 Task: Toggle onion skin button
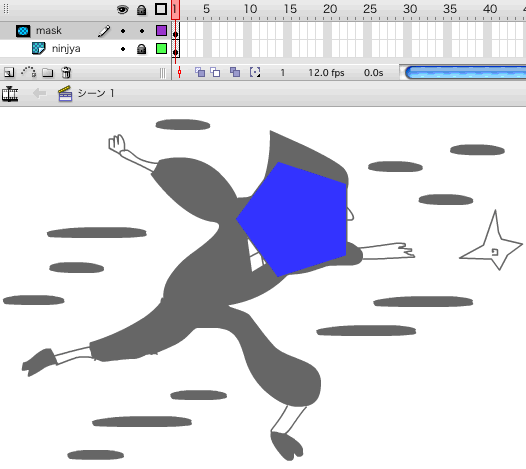tap(200, 72)
